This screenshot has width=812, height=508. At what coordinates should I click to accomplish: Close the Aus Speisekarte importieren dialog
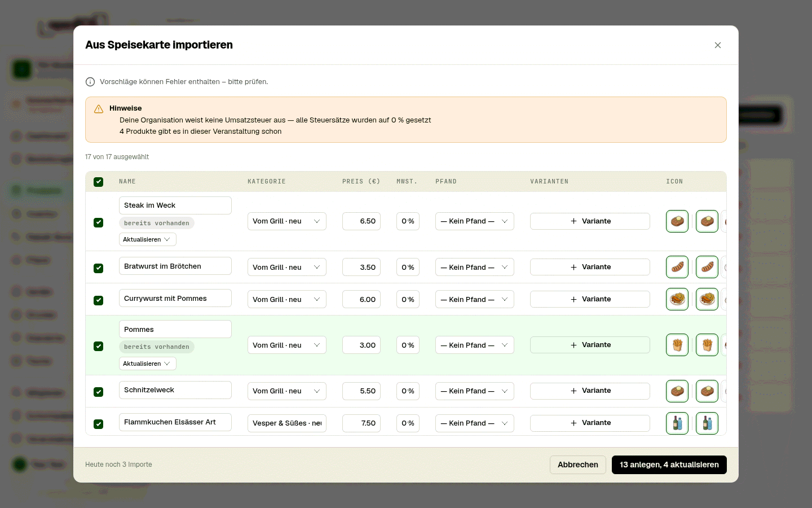coord(718,45)
